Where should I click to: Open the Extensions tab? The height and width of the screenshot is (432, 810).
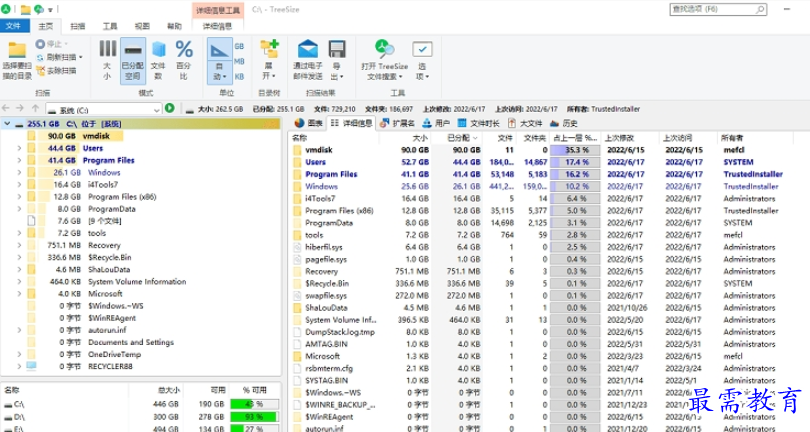[397, 123]
